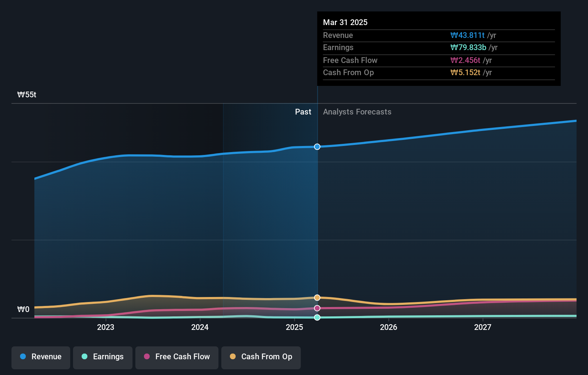
Task: Click the Mar 31 2025 tooltip header
Action: (345, 22)
